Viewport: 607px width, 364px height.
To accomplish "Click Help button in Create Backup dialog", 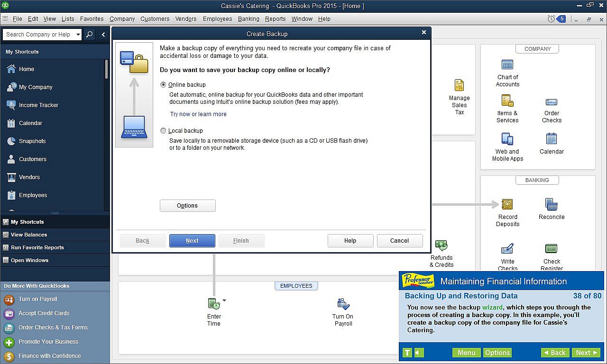I will (350, 241).
